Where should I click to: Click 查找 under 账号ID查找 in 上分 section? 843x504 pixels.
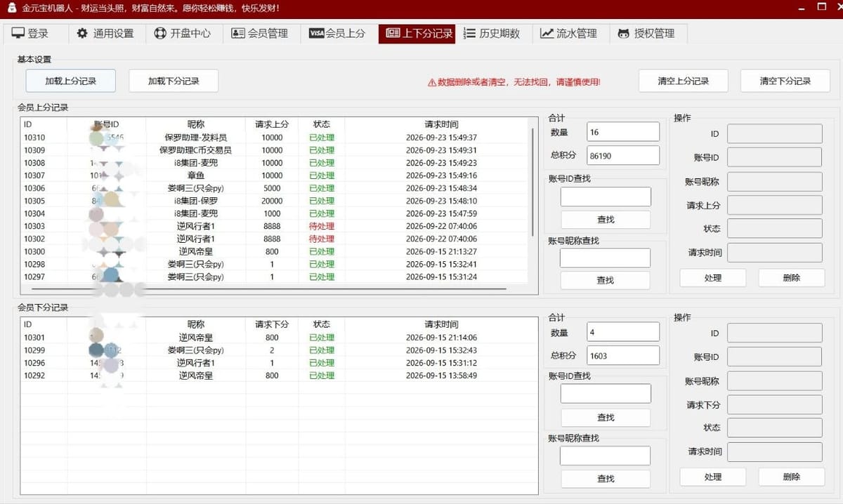[x=606, y=220]
